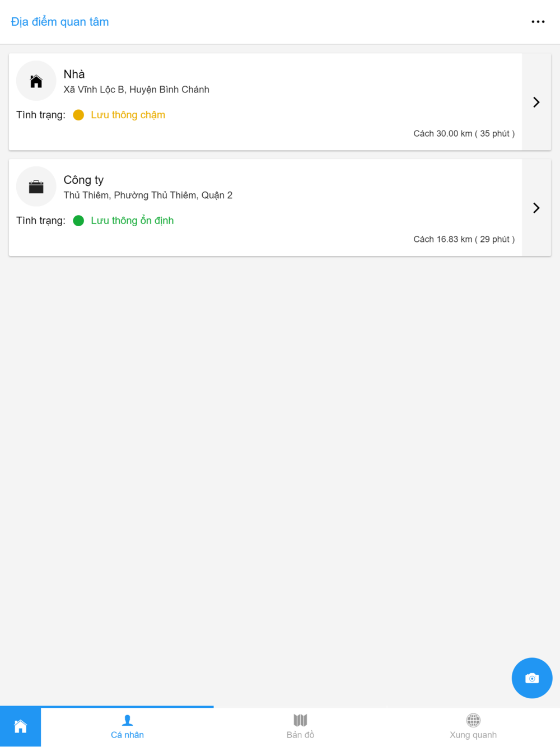Go to home via bottom-left house icon
Image resolution: width=560 pixels, height=747 pixels.
(x=21, y=727)
